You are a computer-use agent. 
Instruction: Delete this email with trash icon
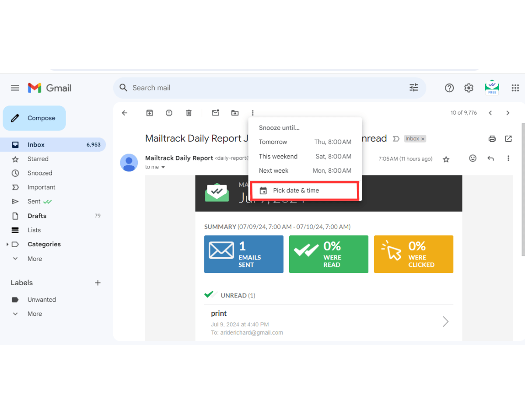(x=189, y=113)
